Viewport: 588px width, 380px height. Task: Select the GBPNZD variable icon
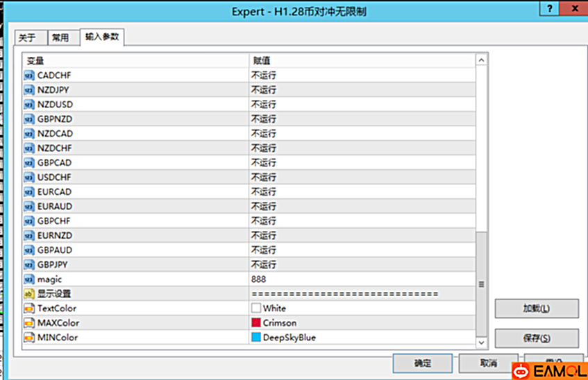click(x=29, y=119)
